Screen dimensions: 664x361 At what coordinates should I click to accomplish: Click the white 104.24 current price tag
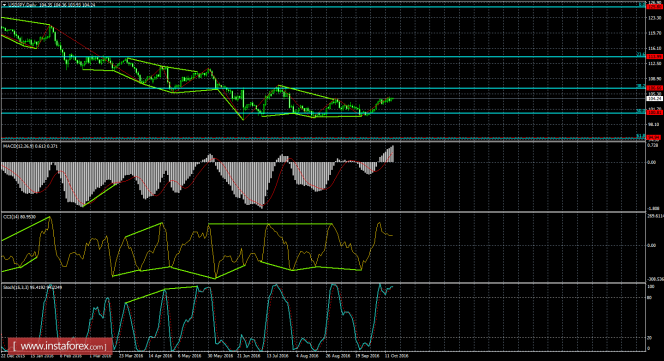tap(655, 98)
